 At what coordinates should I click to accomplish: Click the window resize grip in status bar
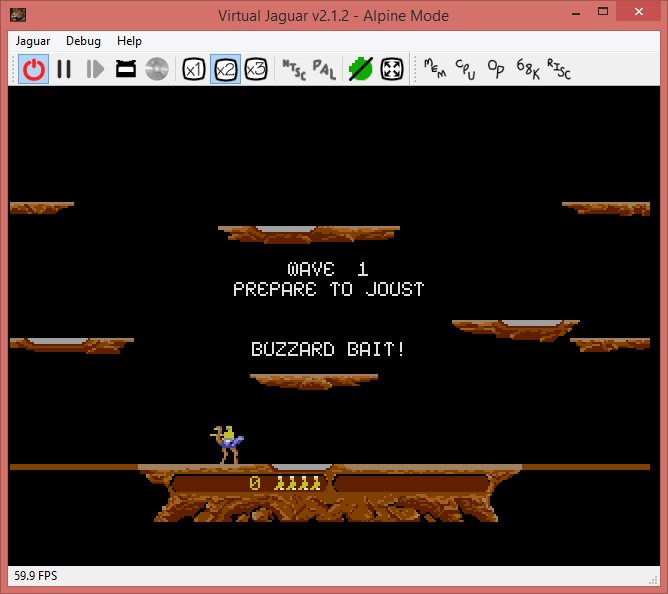pos(654,580)
